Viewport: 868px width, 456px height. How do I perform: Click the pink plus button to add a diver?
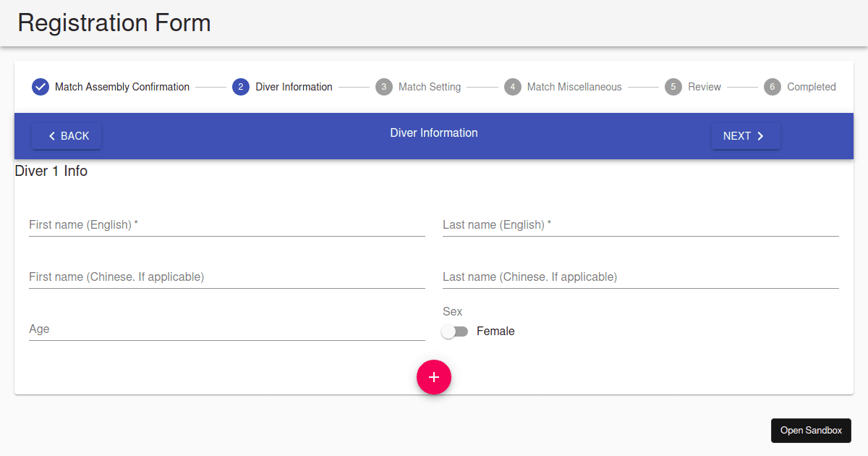coord(434,377)
